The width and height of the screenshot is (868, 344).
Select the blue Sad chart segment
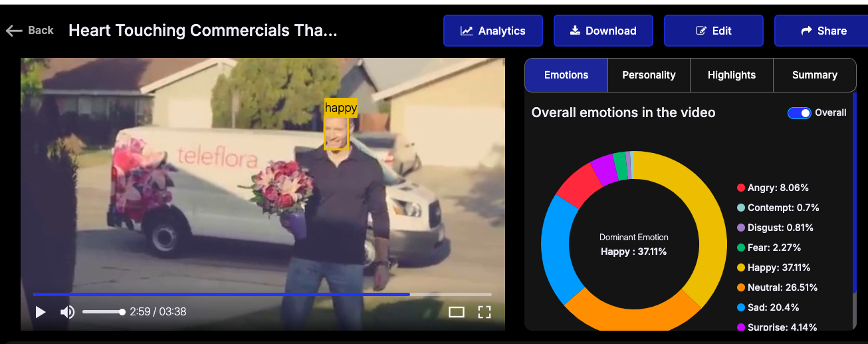coord(557,250)
